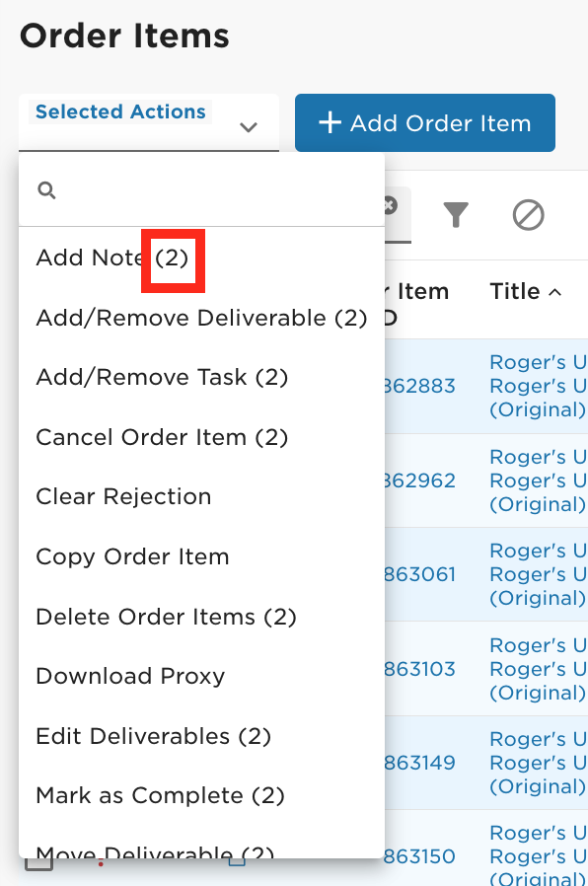Choose Add/Remove Deliverable (2)

tap(201, 318)
